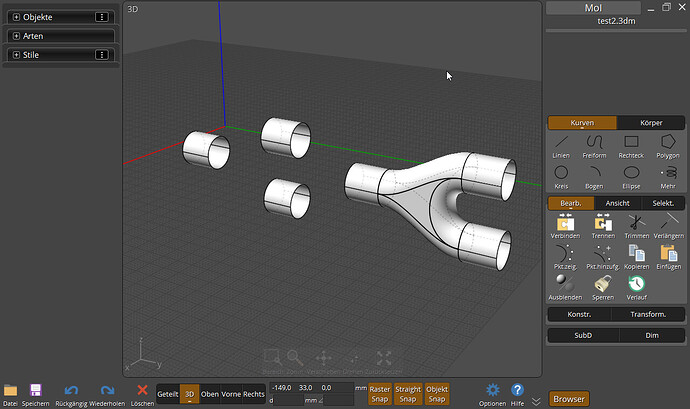Viewport: 690px width, 409px height.
Task: Expand the Arten section
Action: 17,36
